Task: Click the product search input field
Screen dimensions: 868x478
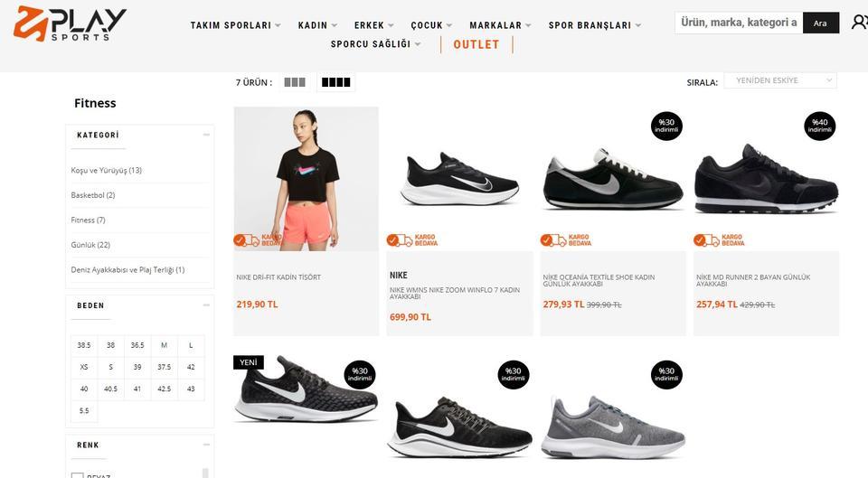Action: click(739, 23)
